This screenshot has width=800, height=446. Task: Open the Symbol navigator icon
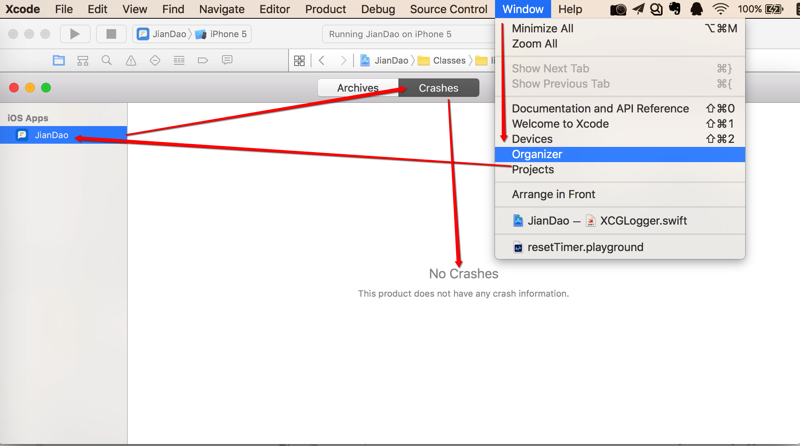point(83,61)
